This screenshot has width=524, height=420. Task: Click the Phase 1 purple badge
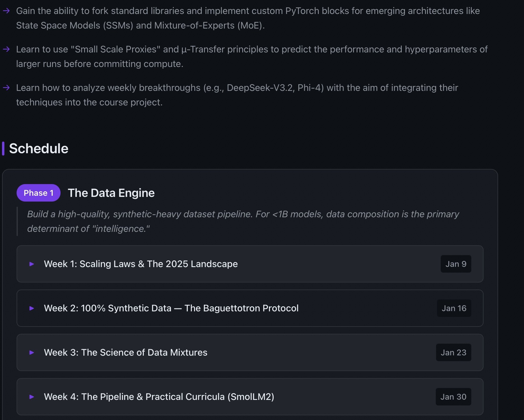click(x=38, y=193)
